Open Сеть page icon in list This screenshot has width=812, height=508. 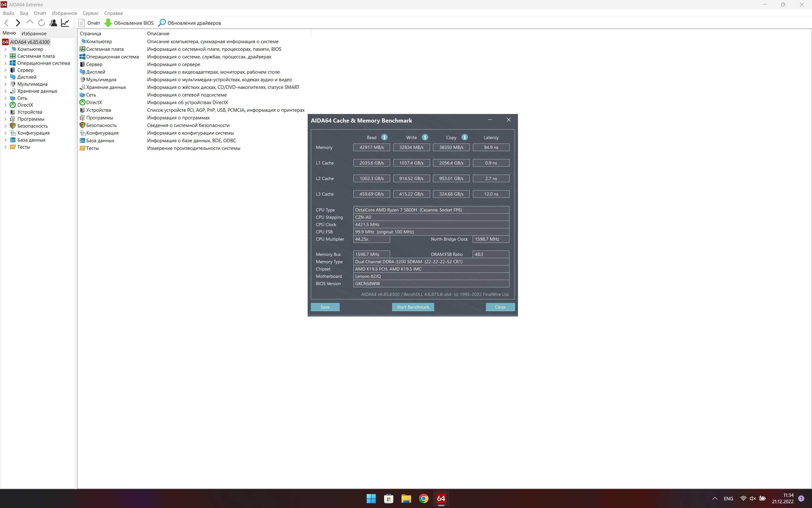(82, 95)
